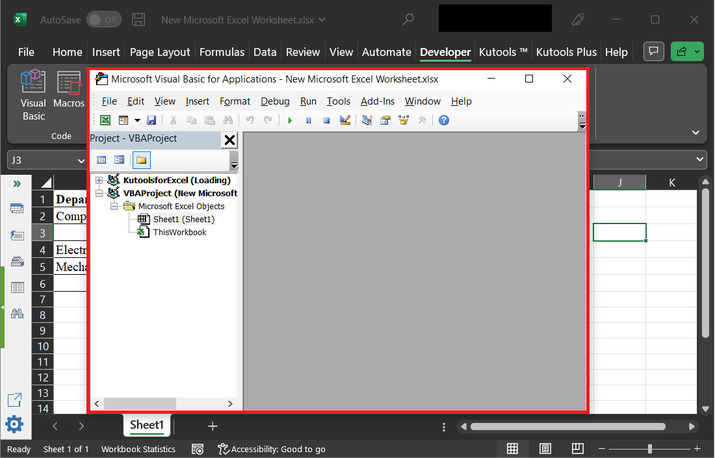Open the Excel search magnifier
715x458 pixels.
coord(408,19)
